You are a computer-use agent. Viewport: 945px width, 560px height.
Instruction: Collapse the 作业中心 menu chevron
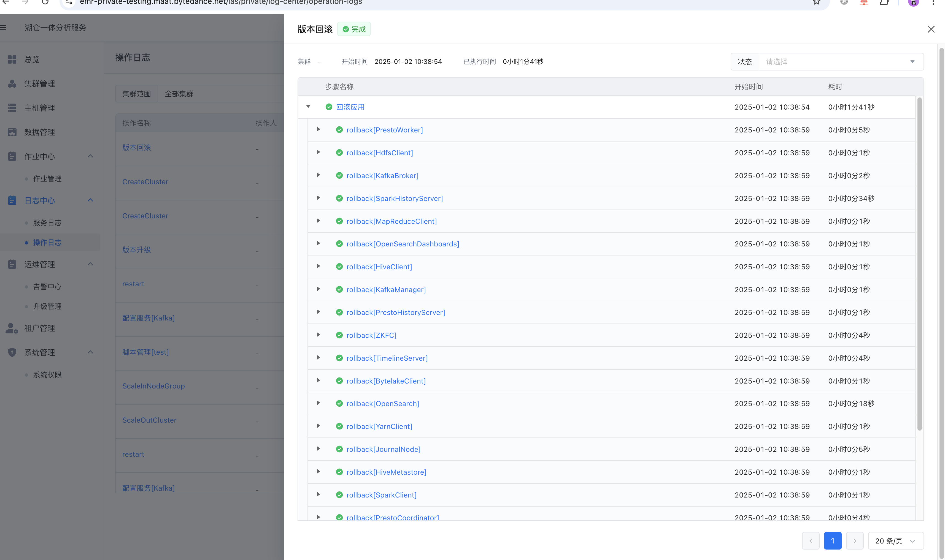[x=90, y=156]
